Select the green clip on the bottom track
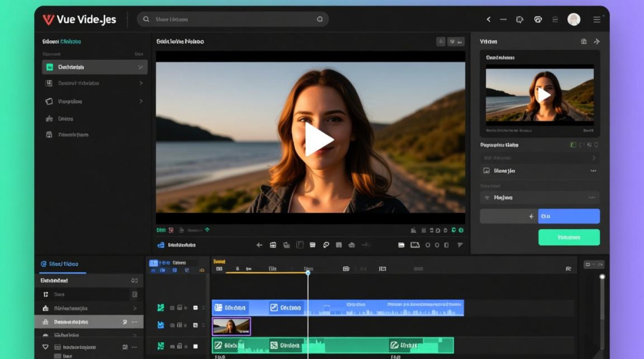Screen dimensions: 644x359 (x=333, y=345)
